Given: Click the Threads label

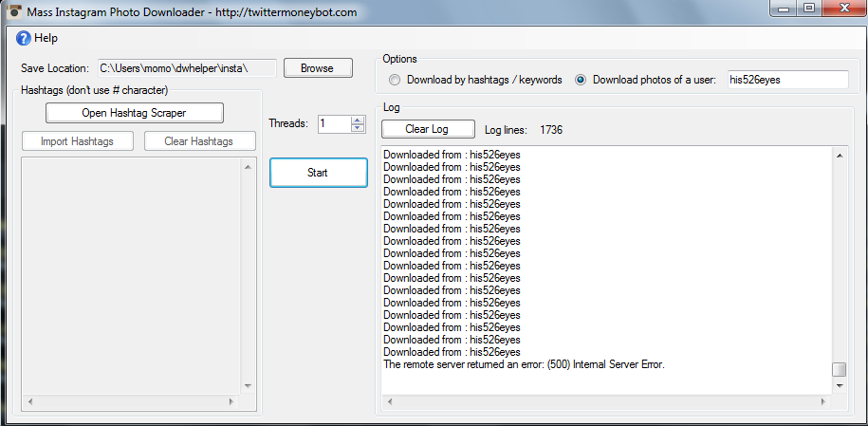Looking at the screenshot, I should click(288, 123).
